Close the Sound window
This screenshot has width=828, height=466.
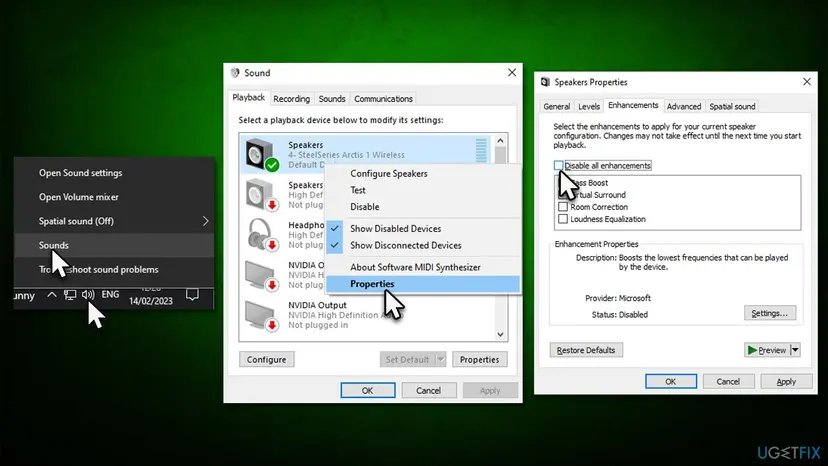pyautogui.click(x=512, y=72)
